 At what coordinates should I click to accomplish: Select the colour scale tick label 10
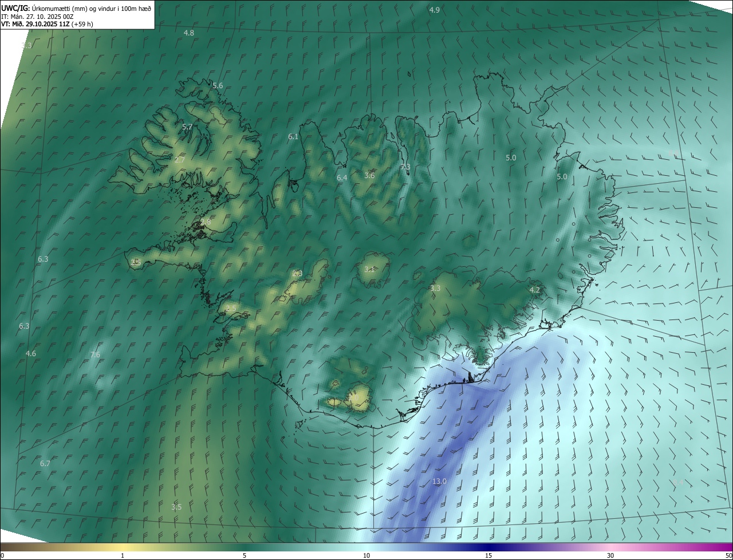[x=366, y=555]
